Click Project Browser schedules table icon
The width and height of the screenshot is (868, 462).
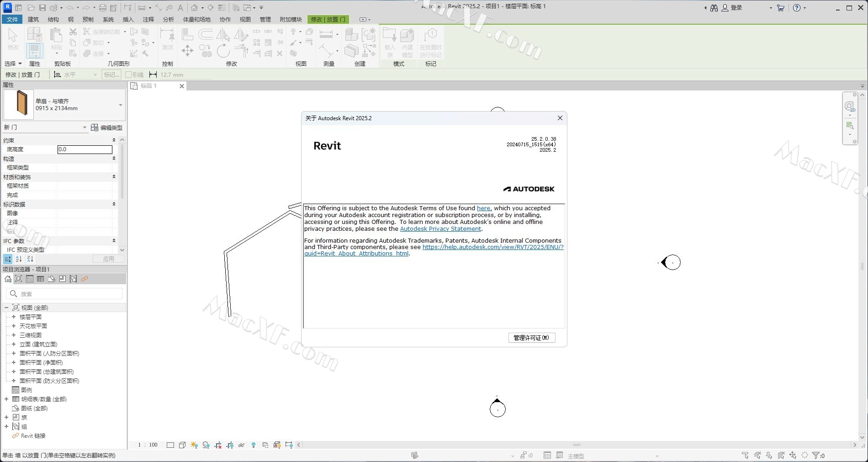40,279
